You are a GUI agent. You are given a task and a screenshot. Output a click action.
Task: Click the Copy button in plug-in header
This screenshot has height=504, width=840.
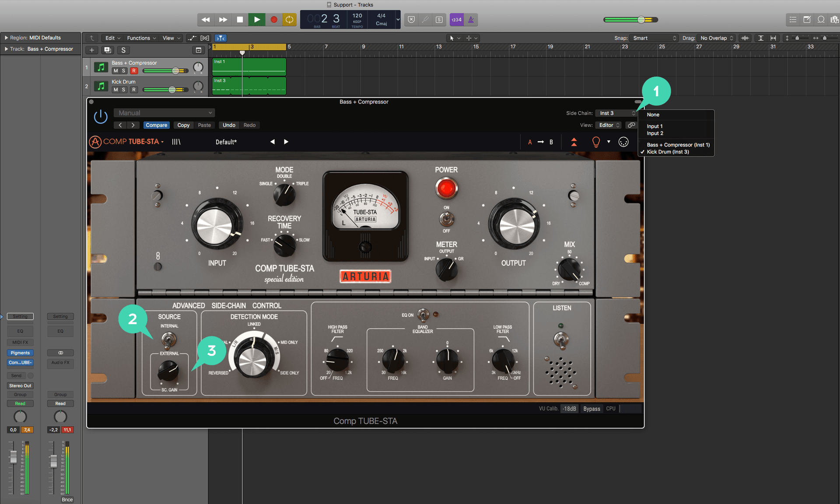[x=183, y=125]
